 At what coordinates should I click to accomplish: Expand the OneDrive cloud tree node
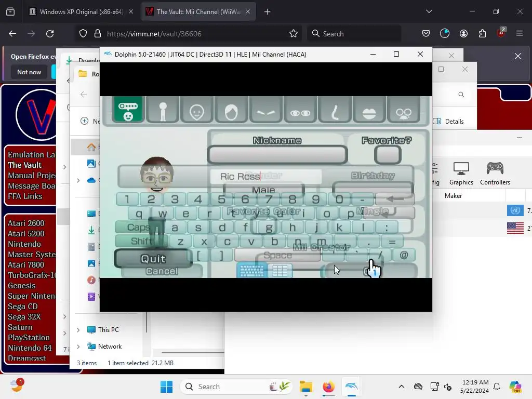pyautogui.click(x=78, y=180)
